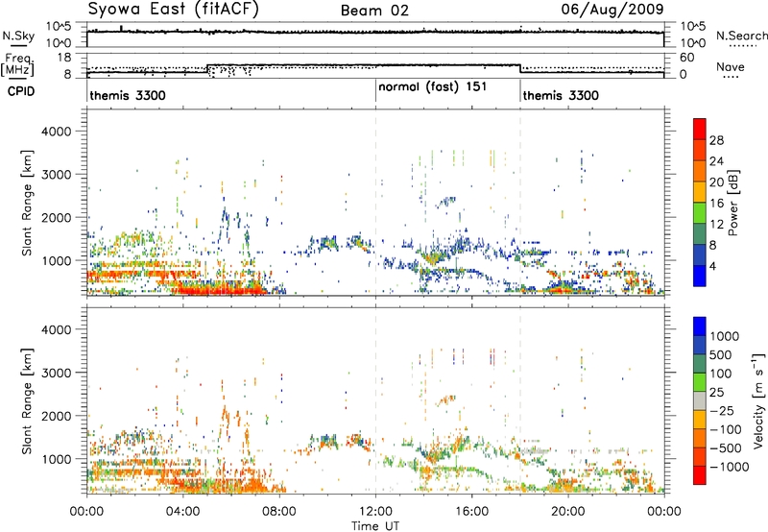
Task: Click the frequency step-up near 05:00 UT
Action: (207, 68)
